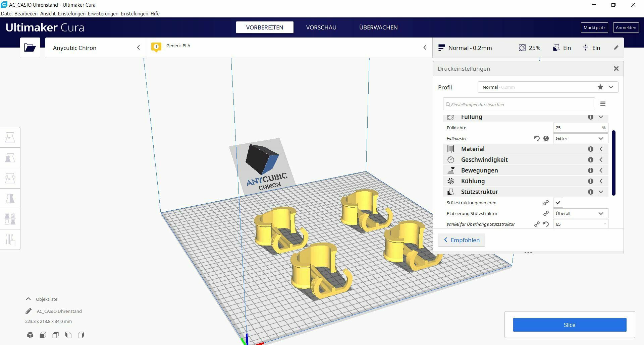This screenshot has height=345, width=644.
Task: Show info for the Material section
Action: pos(591,149)
